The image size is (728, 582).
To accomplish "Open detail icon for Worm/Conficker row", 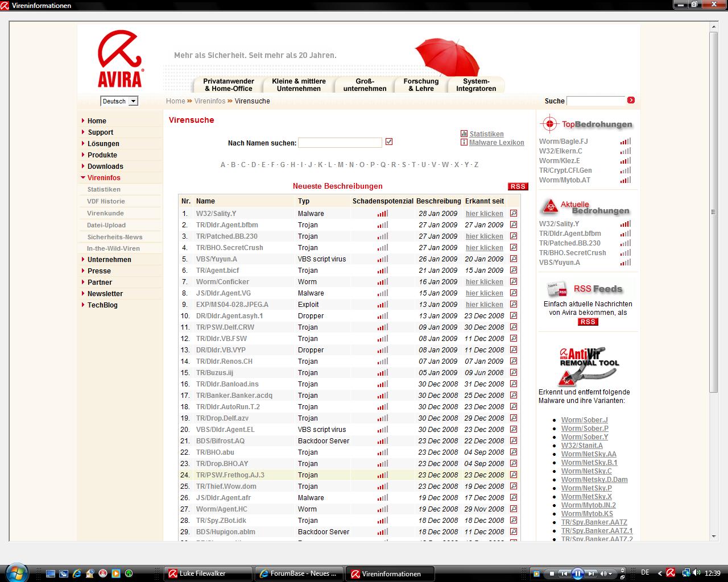I will 514,282.
